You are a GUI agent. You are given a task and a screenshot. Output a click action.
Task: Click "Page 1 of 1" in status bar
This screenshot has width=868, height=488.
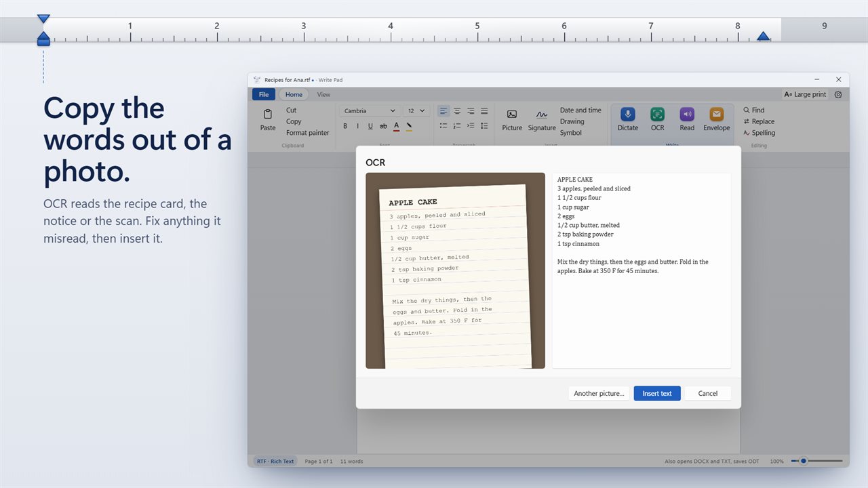319,461
